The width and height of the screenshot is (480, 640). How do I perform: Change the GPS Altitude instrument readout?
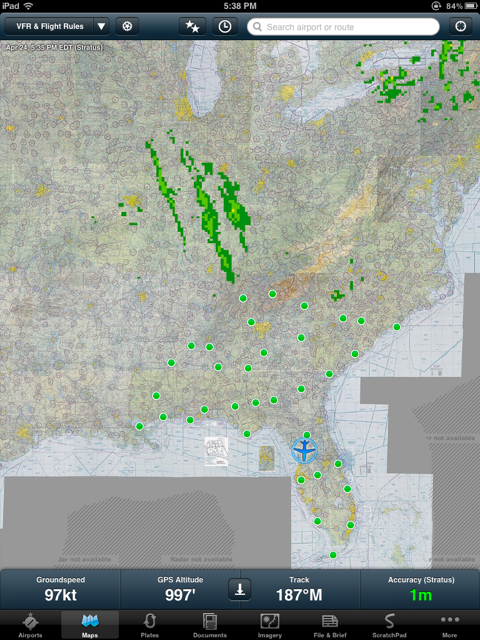(x=180, y=589)
